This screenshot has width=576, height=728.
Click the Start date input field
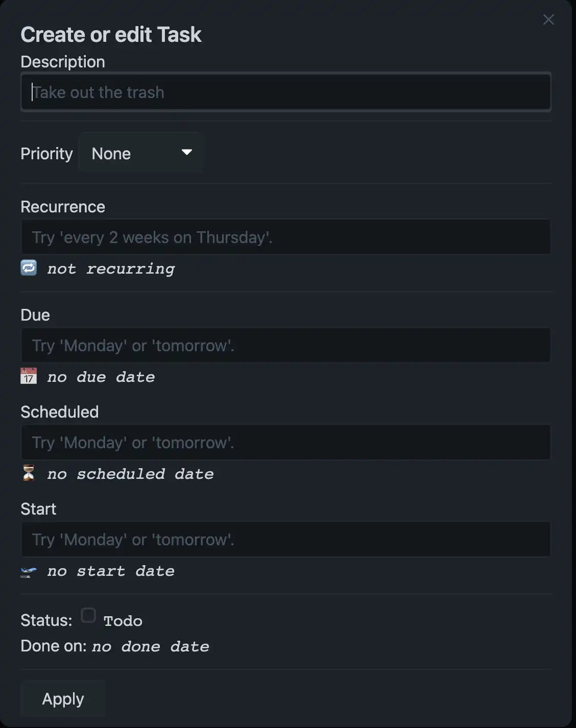click(285, 539)
